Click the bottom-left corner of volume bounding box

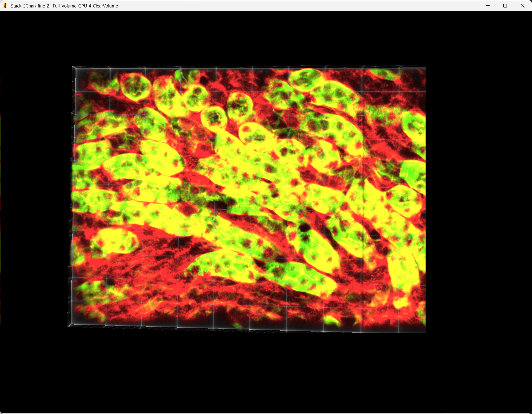[x=69, y=326]
